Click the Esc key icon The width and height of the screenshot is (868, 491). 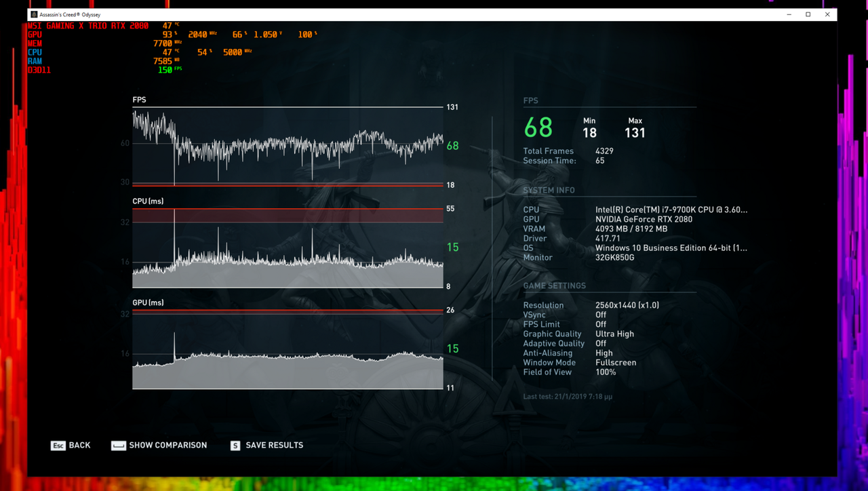(58, 446)
